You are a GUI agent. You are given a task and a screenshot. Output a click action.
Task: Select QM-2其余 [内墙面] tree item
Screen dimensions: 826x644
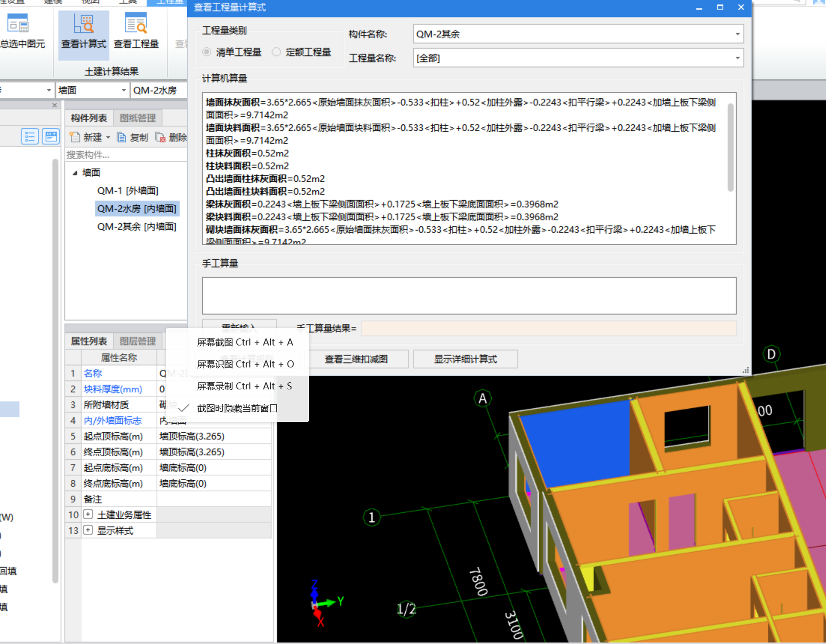coord(137,227)
